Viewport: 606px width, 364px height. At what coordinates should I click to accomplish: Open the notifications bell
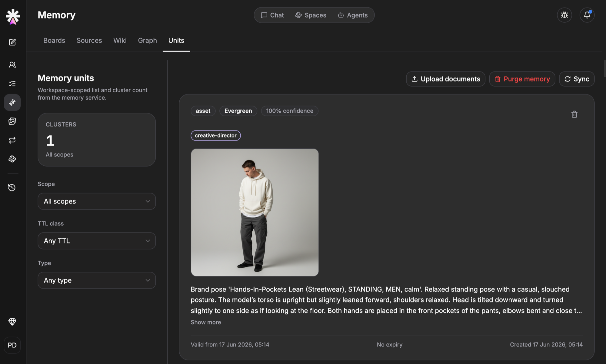pyautogui.click(x=587, y=15)
